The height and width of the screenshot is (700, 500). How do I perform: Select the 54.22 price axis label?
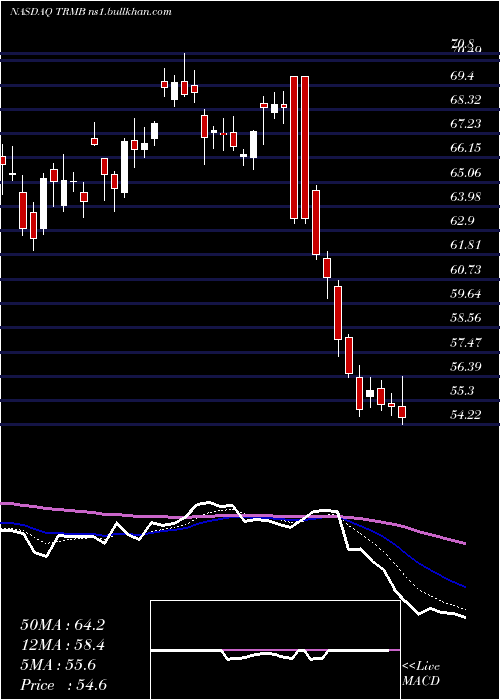466,415
